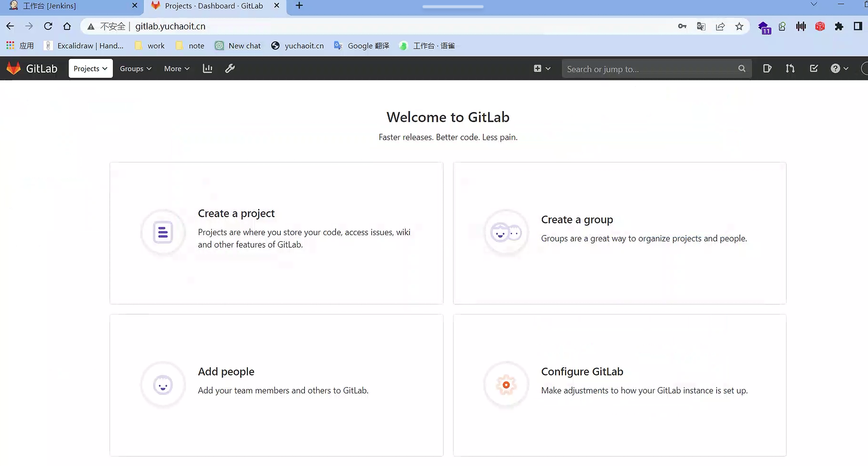Click the GitLab fox logo
868x466 pixels.
pos(14,68)
